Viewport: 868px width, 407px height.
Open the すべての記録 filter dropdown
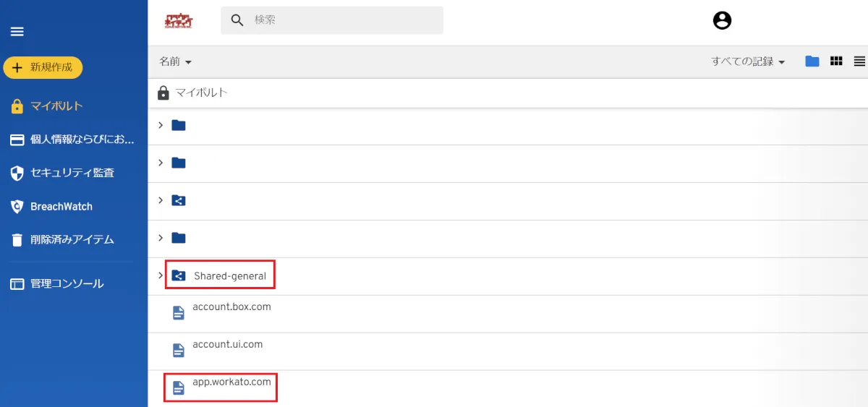(x=748, y=62)
